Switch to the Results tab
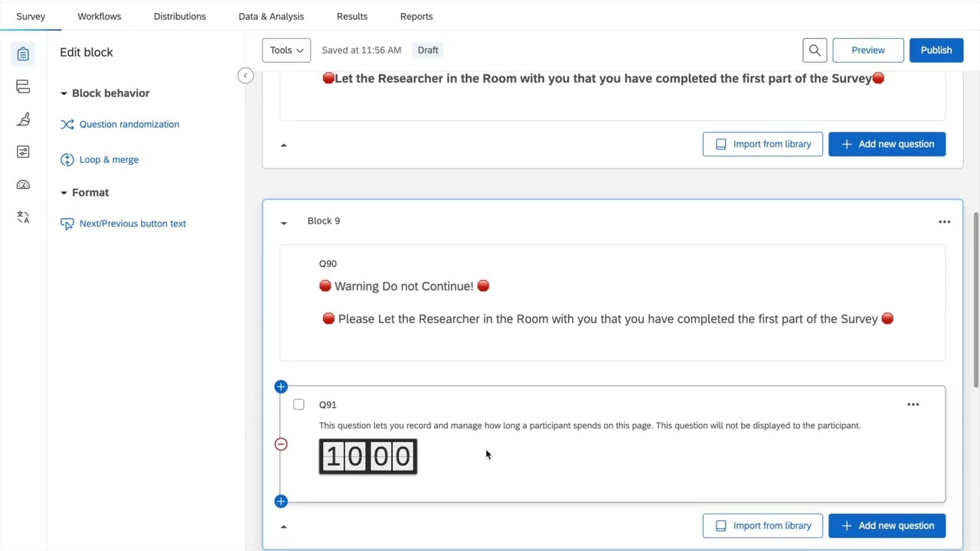The height and width of the screenshot is (551, 980). (x=352, y=16)
